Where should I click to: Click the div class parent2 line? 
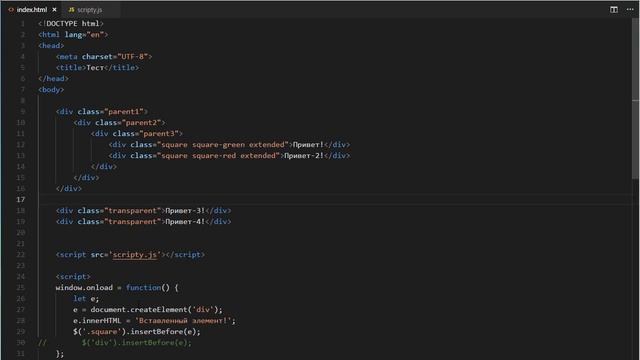[x=120, y=123]
